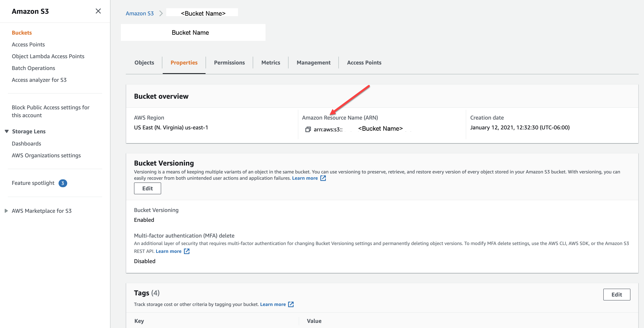Open Batch Operations in sidebar
The width and height of the screenshot is (644, 328).
(33, 68)
